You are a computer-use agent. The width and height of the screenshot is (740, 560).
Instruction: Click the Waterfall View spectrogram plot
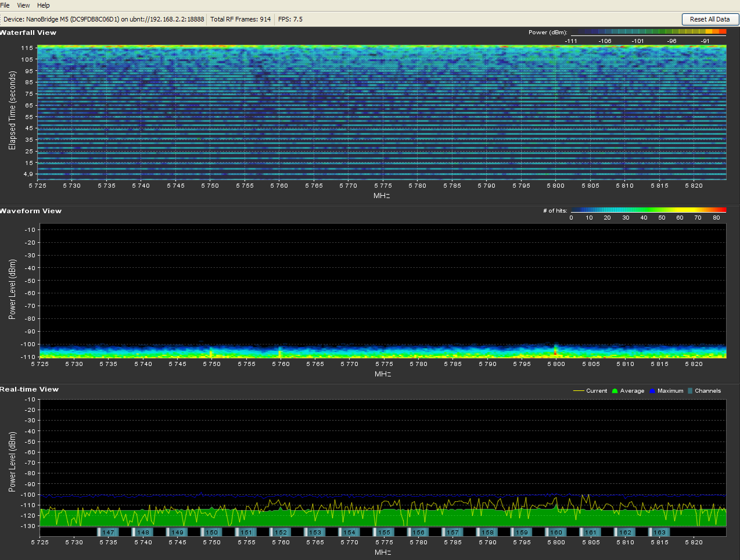382,112
